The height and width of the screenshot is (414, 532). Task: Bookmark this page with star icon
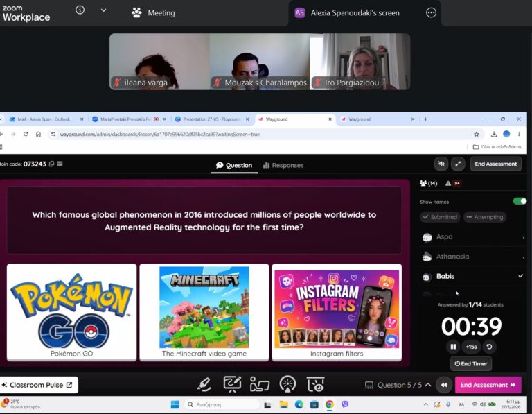tap(477, 134)
